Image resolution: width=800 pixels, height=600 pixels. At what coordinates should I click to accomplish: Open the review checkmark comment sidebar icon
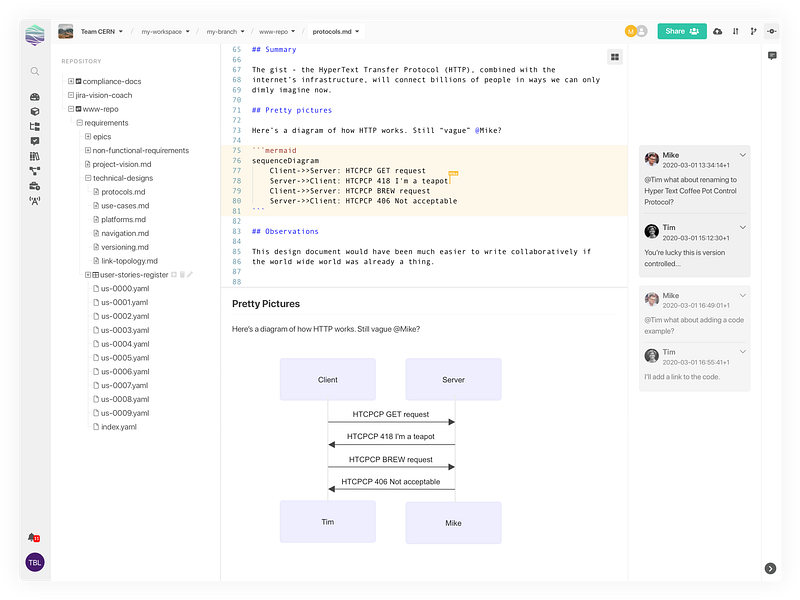tap(35, 141)
